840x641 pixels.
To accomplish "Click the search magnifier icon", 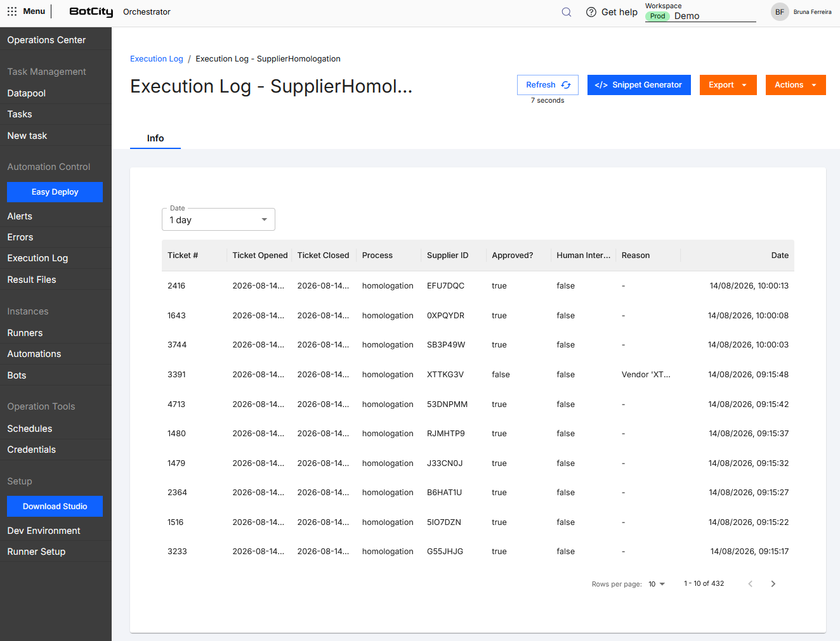I will 567,12.
